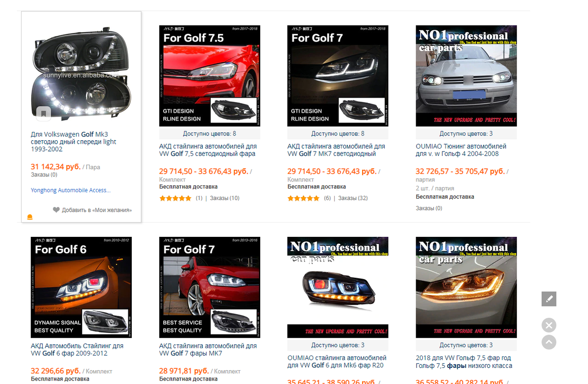
Task: Open Yonghong Automobile Access seller link
Action: click(71, 190)
